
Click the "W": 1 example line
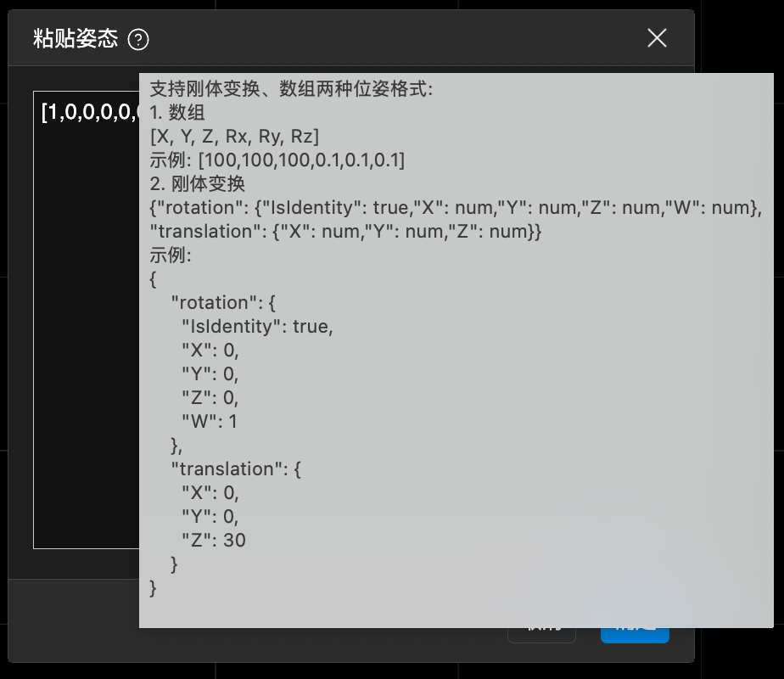209,421
